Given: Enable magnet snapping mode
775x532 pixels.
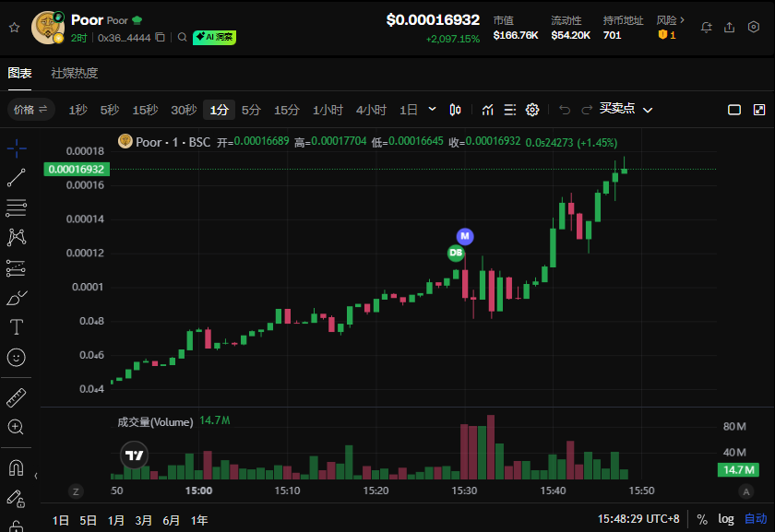Looking at the screenshot, I should (x=17, y=468).
